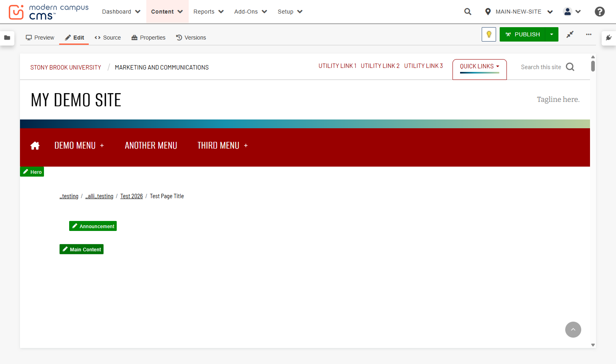Click the Search this site field

coord(541,67)
